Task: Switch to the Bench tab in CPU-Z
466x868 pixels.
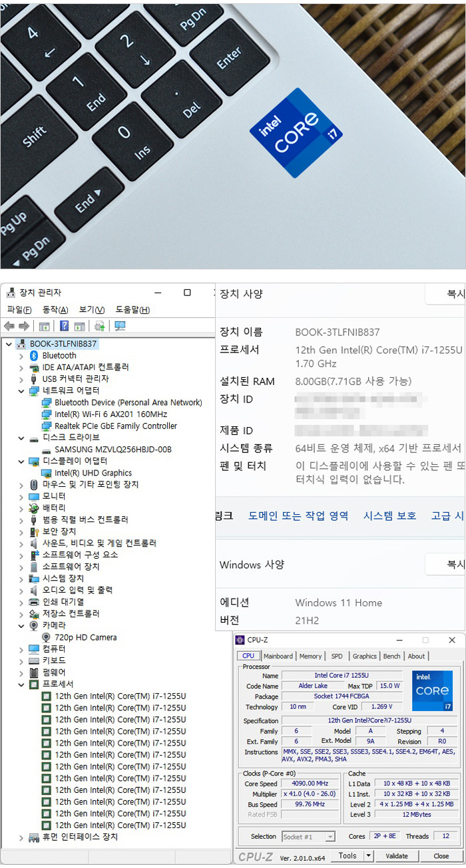Action: [x=392, y=656]
